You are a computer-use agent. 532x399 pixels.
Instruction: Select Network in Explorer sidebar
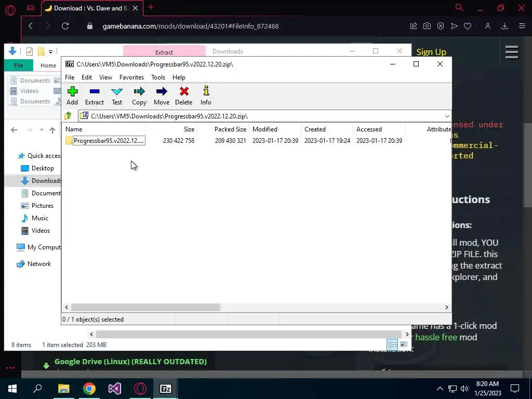[x=34, y=264]
